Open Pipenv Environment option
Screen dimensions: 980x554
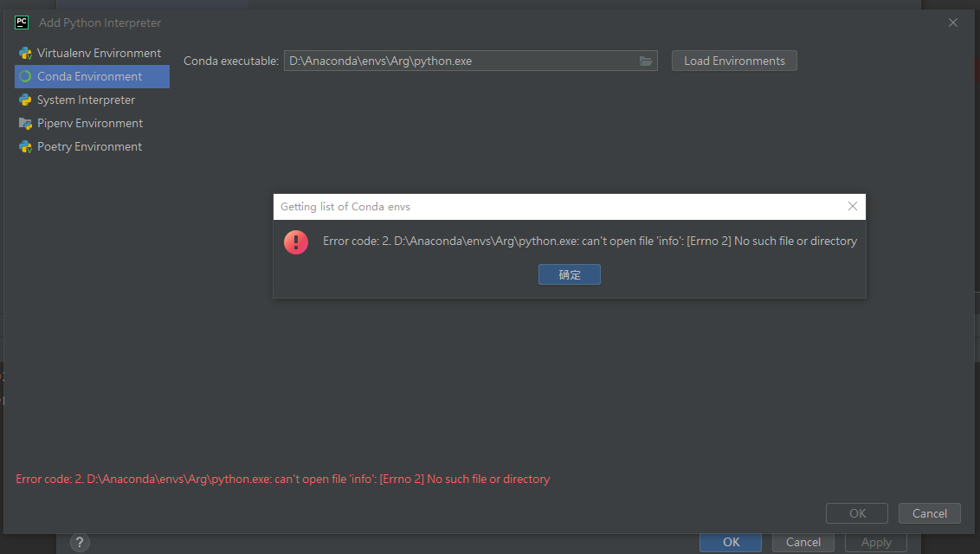click(92, 123)
